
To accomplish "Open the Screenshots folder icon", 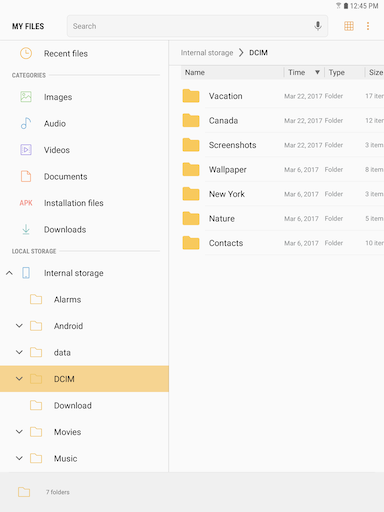I will 191,145.
